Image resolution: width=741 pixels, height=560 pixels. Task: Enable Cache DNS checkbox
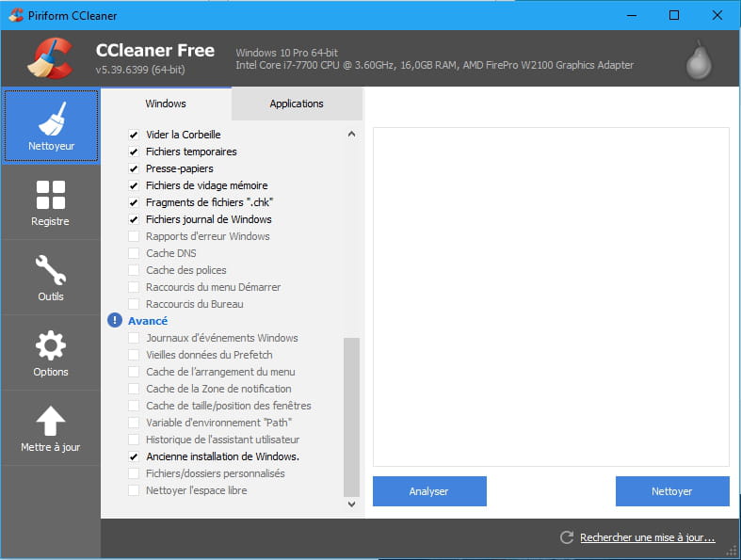(x=134, y=253)
